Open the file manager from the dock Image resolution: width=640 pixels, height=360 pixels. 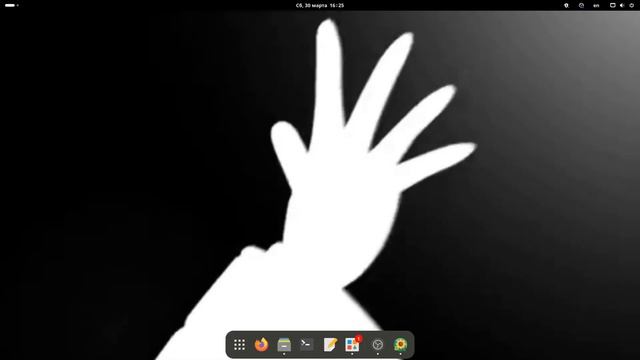284,345
